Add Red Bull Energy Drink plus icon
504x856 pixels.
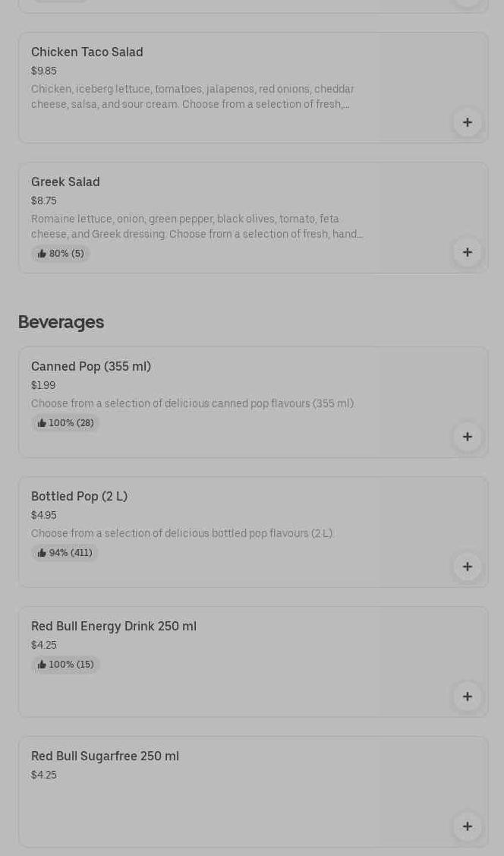coord(467,696)
